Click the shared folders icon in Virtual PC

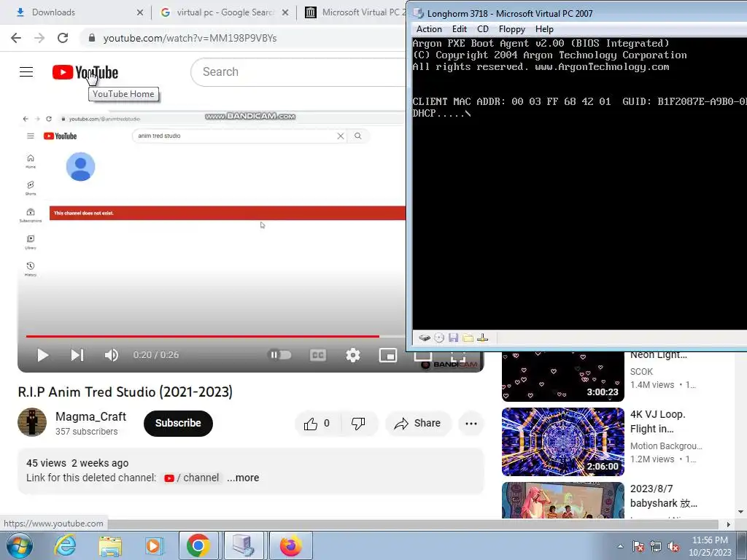pyautogui.click(x=468, y=338)
